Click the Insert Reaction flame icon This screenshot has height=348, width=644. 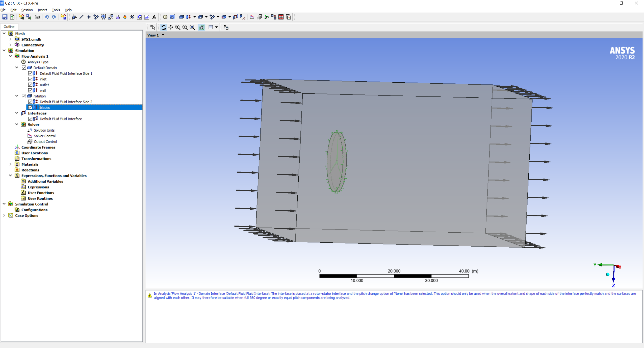[125, 17]
